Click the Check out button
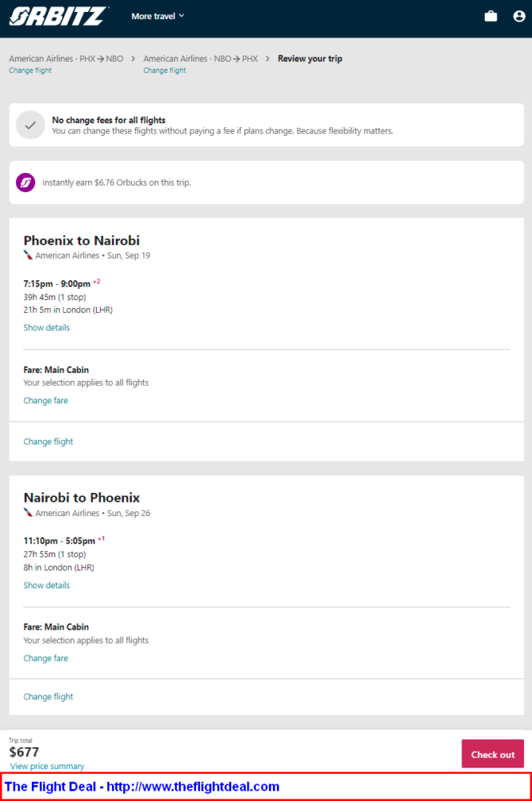The width and height of the screenshot is (532, 801). pyautogui.click(x=492, y=753)
